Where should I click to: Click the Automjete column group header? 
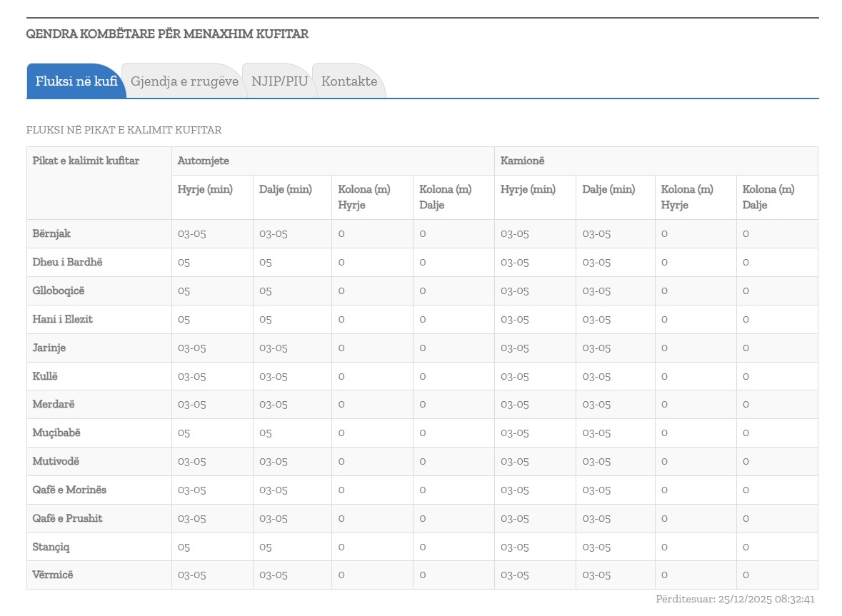(204, 161)
